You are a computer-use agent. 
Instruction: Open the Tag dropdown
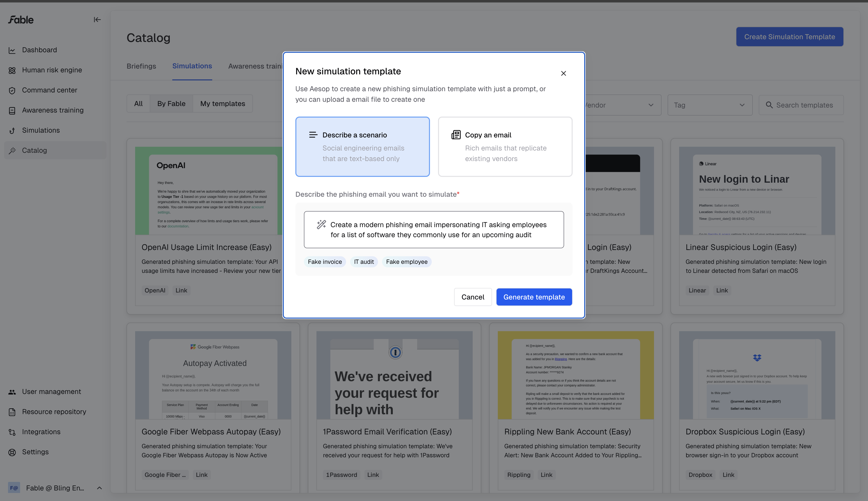pos(710,105)
